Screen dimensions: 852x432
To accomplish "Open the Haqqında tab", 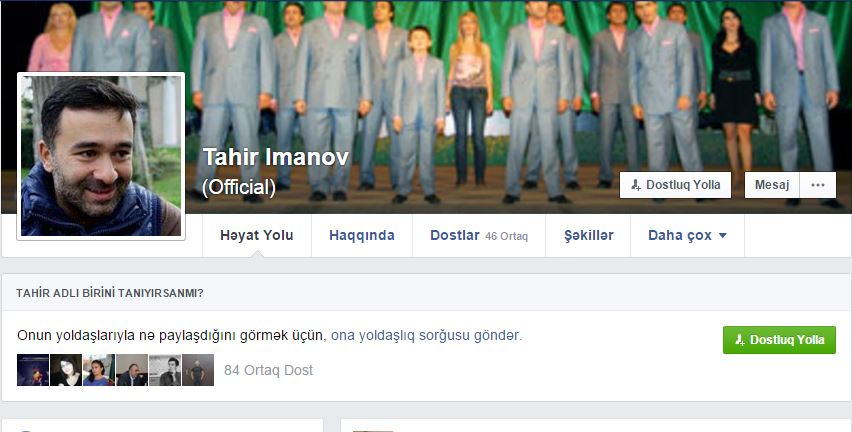I will (361, 236).
